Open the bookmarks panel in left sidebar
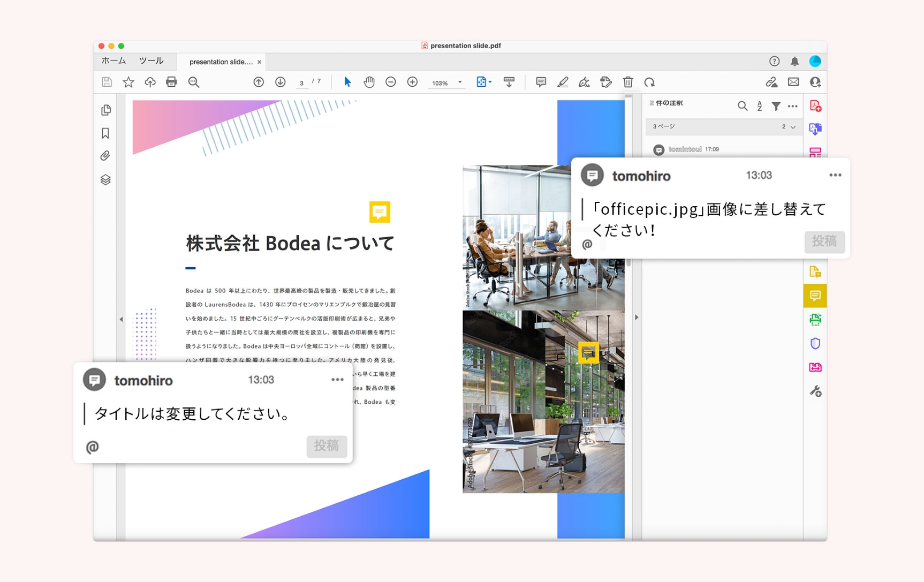Viewport: 924px width, 582px height. (105, 133)
